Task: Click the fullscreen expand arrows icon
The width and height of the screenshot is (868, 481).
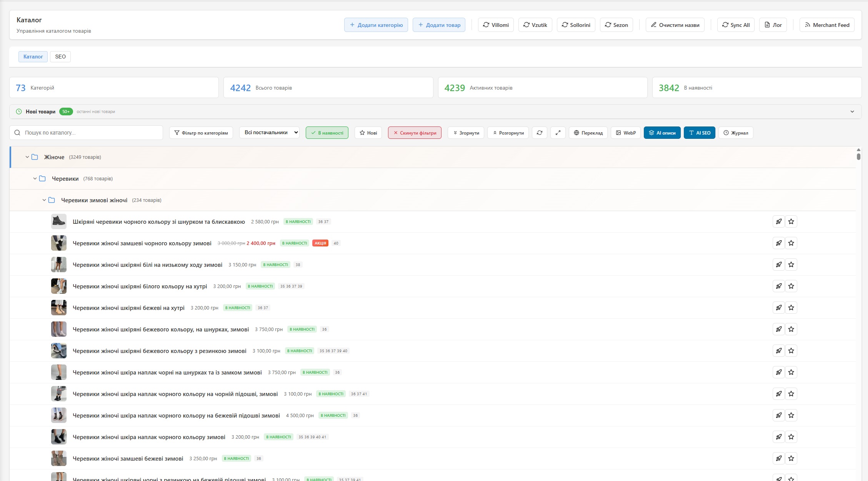Action: [x=558, y=133]
